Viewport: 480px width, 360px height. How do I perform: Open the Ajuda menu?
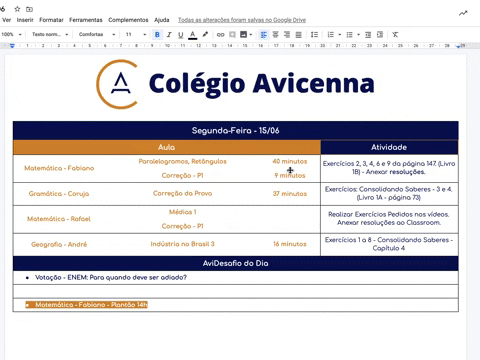click(162, 20)
